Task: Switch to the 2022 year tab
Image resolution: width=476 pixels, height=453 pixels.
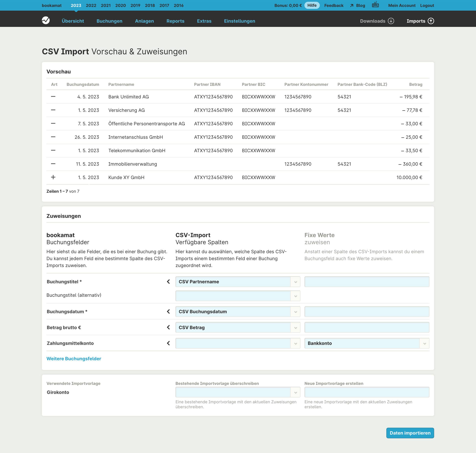Action: coord(91,5)
